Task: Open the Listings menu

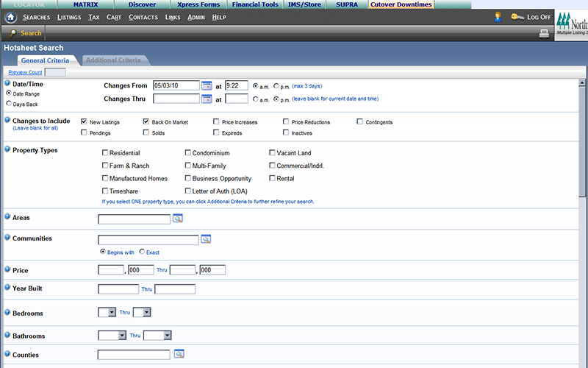Action: pos(69,17)
